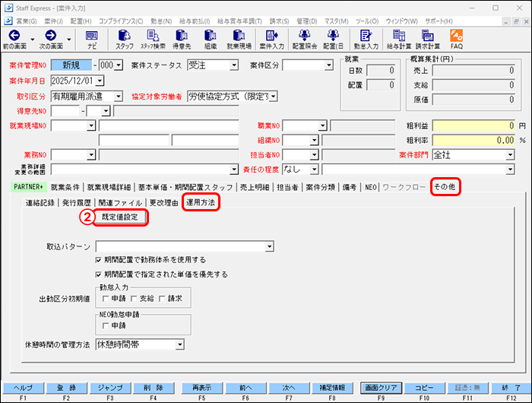Expand the 案件区分 dropdown
Viewport: 532px width, 403px height.
[x=328, y=65]
